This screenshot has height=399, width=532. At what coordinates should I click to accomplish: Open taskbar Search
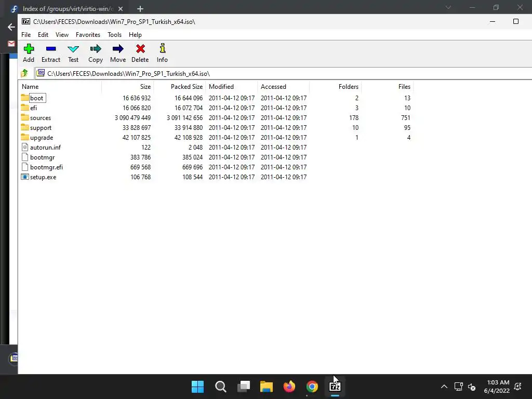[220, 387]
